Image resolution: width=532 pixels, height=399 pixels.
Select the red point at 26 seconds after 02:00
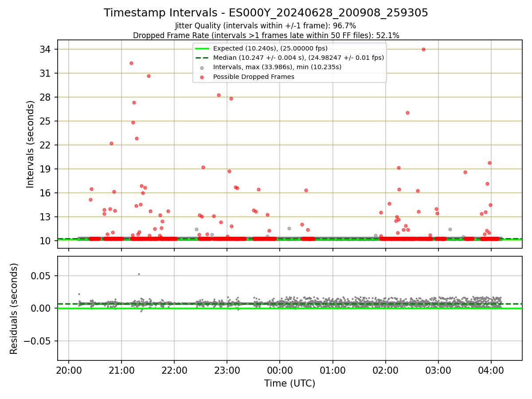coord(407,113)
